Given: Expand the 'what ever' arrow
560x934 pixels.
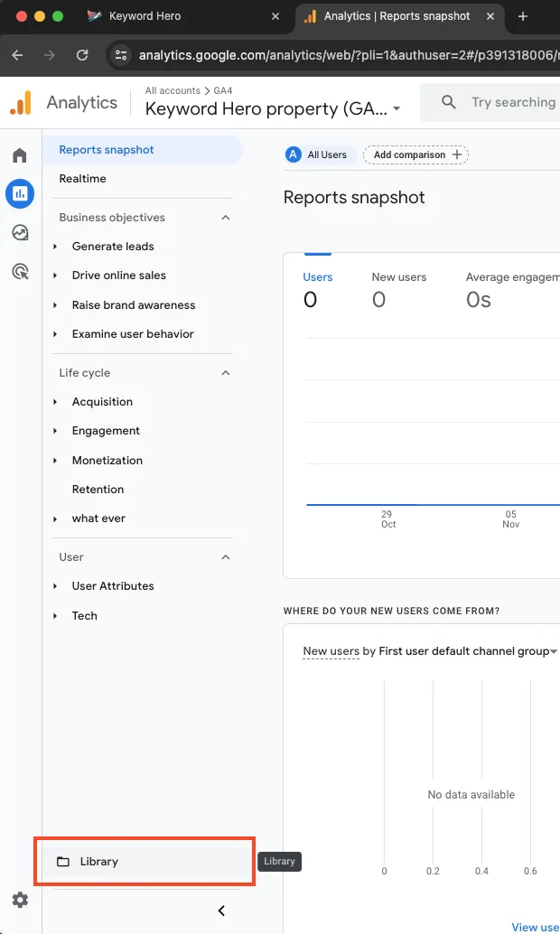Looking at the screenshot, I should click(55, 518).
